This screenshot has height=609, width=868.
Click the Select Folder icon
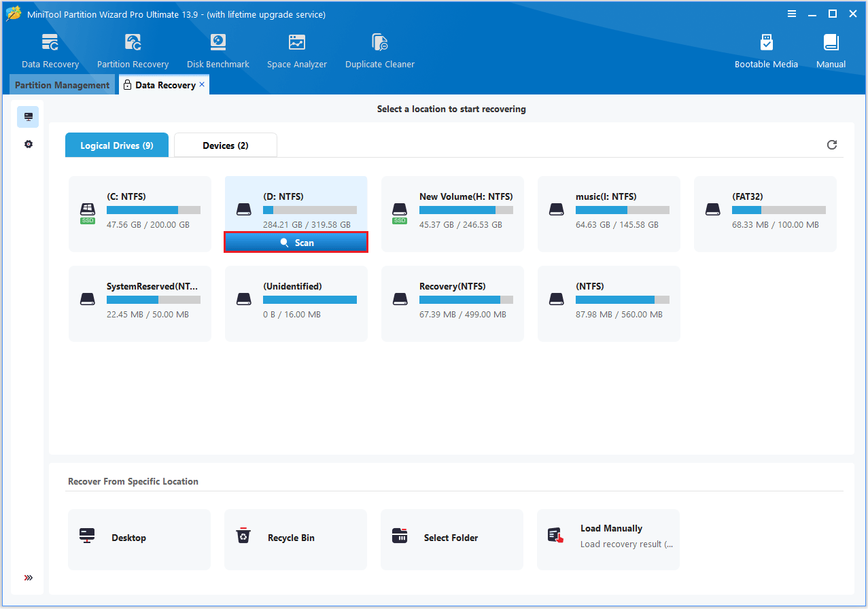(x=400, y=536)
